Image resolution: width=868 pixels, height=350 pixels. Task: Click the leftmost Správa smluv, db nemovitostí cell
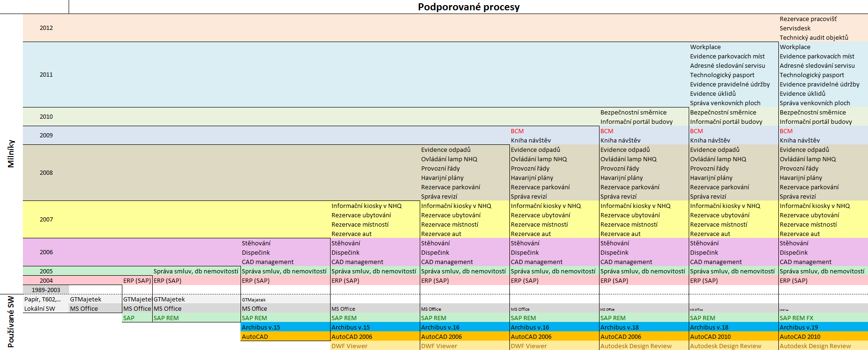coord(196,271)
